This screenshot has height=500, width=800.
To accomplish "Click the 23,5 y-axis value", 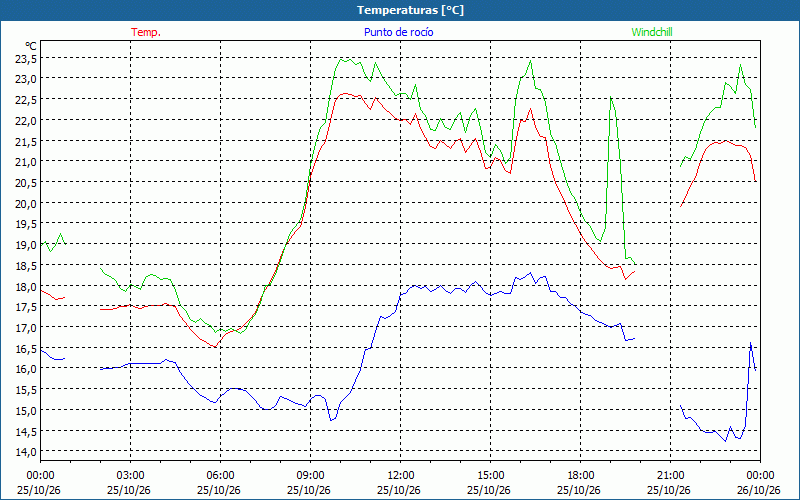I will pos(26,59).
